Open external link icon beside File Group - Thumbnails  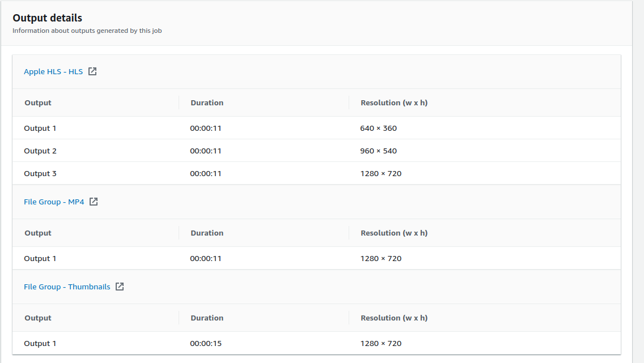click(120, 287)
